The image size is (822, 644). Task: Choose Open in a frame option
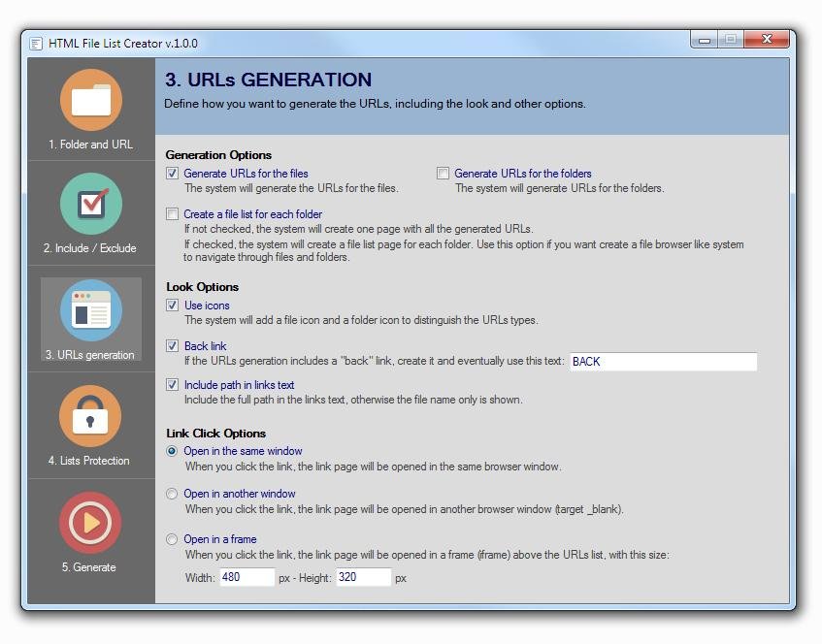point(171,539)
